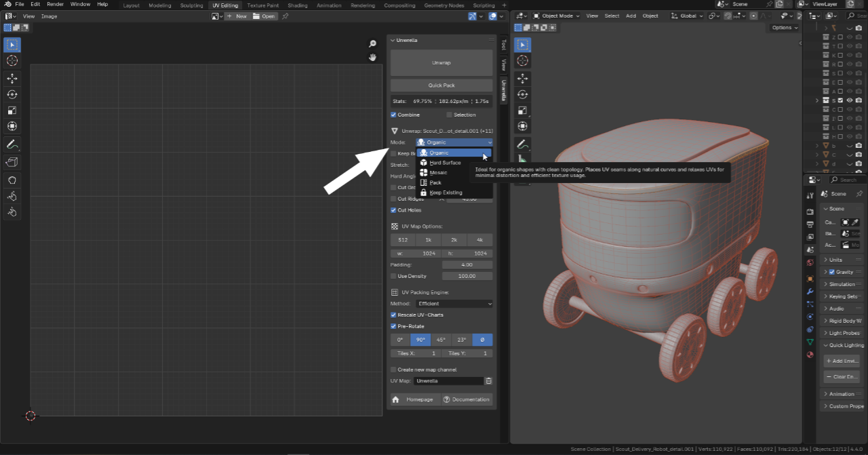Collapse the Unwrella panel header
This screenshot has height=455, width=868.
[441, 40]
